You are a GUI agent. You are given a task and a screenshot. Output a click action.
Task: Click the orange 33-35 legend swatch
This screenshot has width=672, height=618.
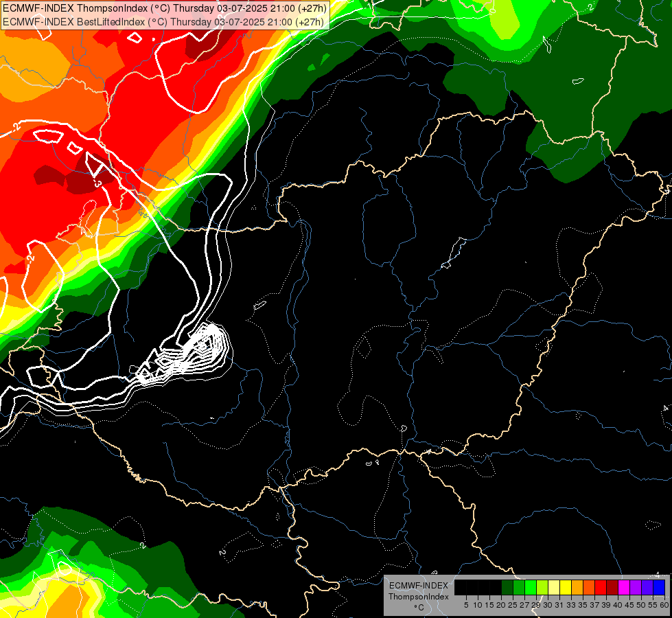(577, 587)
